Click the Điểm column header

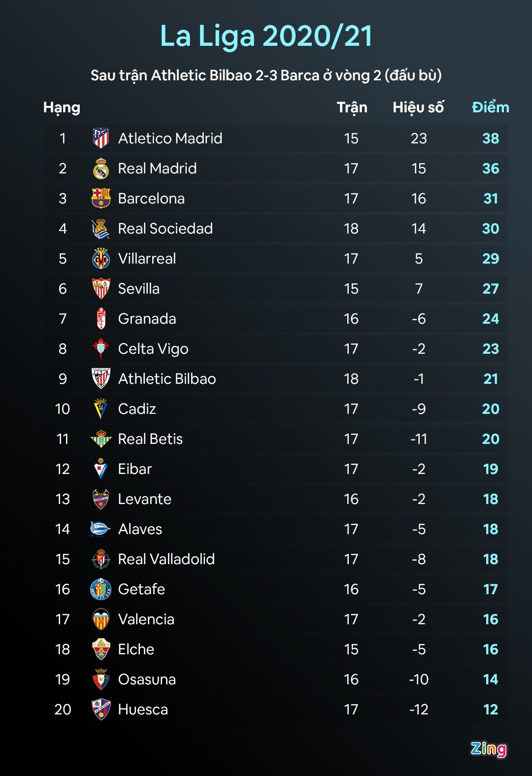click(490, 107)
